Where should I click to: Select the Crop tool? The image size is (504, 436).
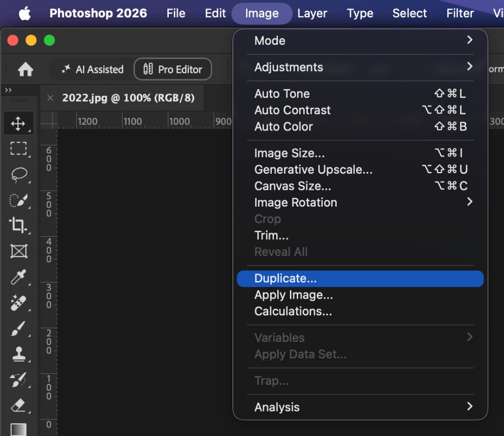pos(18,225)
